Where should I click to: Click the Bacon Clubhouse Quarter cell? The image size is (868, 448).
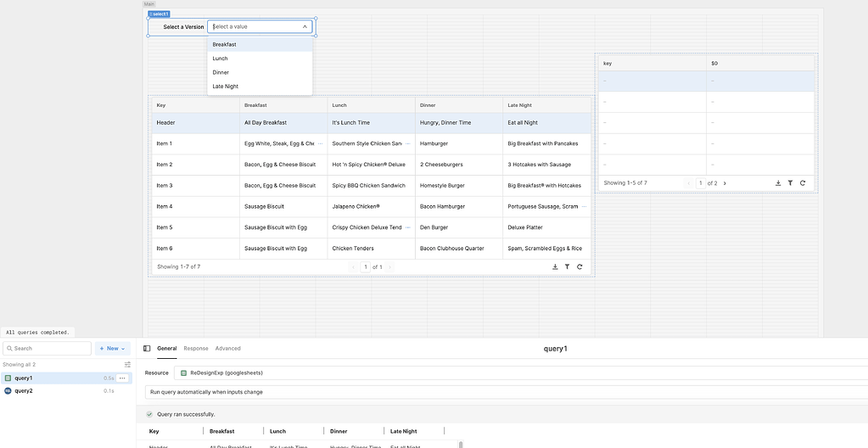[x=459, y=249]
